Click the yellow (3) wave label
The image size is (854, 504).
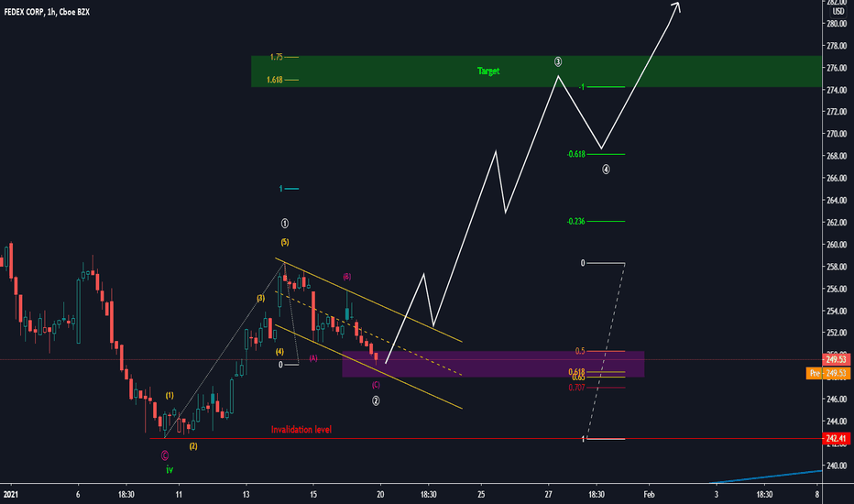pos(261,298)
